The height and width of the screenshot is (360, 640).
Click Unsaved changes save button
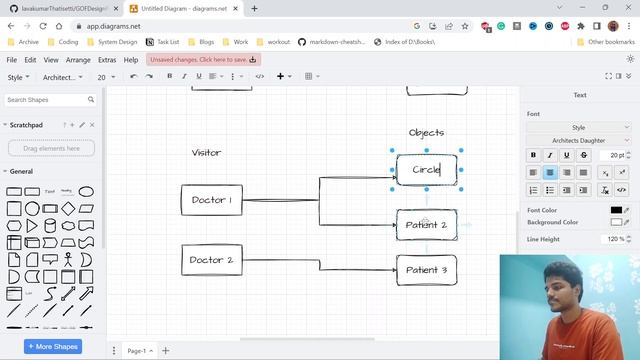click(203, 60)
